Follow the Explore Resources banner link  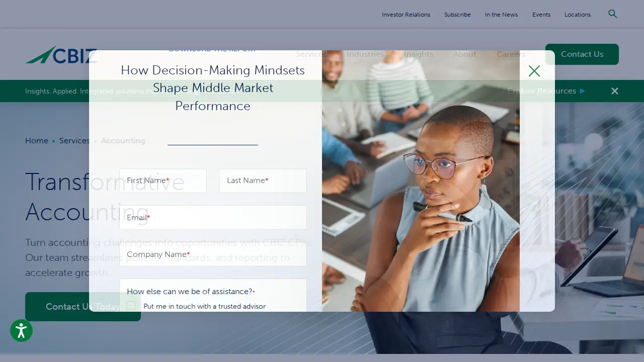[x=546, y=91]
